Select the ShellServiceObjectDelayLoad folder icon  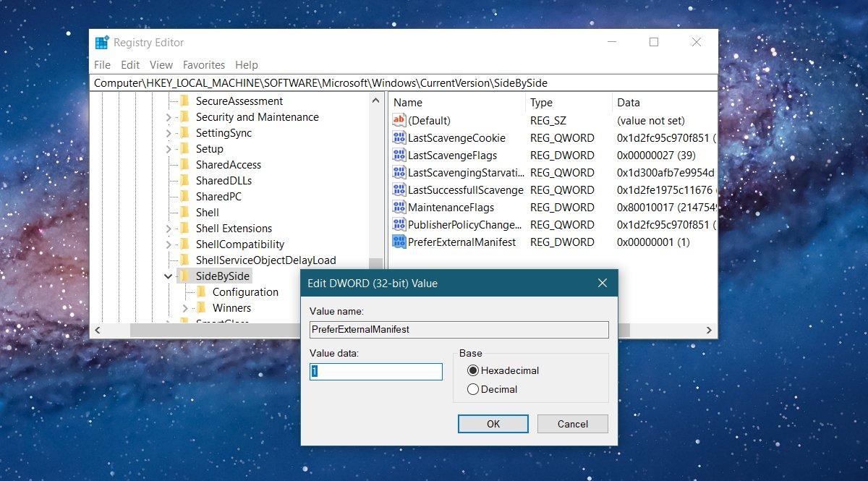click(x=184, y=260)
